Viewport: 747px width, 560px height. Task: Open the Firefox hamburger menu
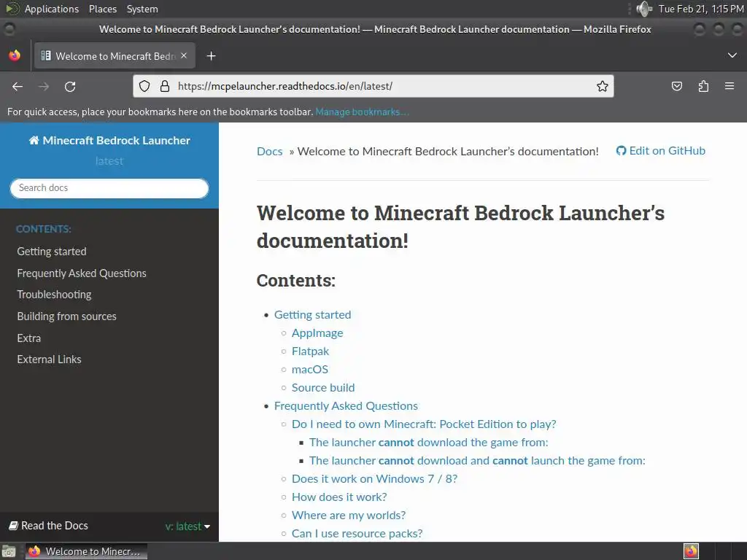729,86
